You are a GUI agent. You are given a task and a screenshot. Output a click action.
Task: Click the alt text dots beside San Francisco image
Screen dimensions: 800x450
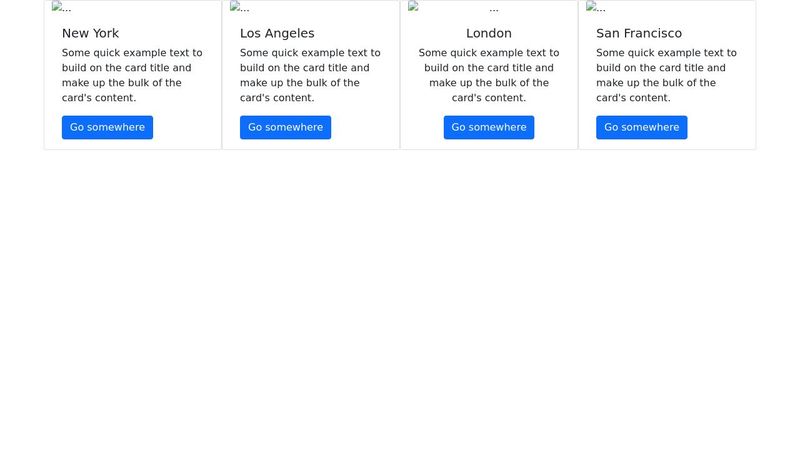pos(601,10)
